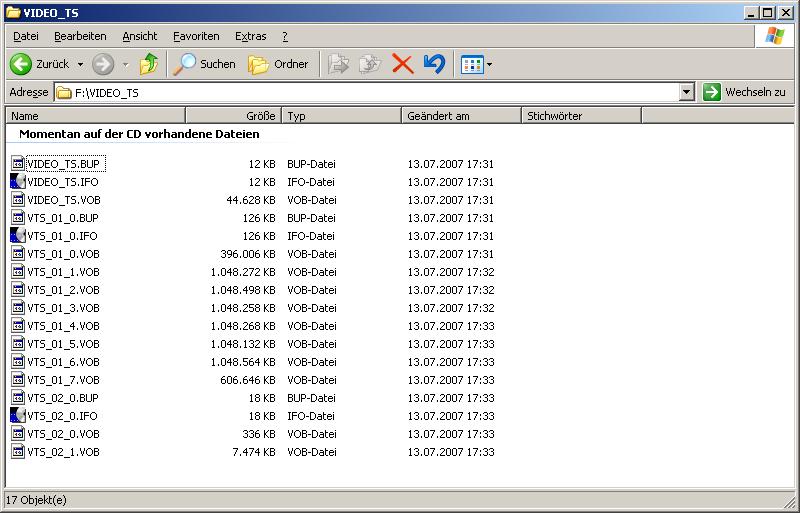
Task: Select the file VTS_01_7.VOB
Action: (x=63, y=380)
